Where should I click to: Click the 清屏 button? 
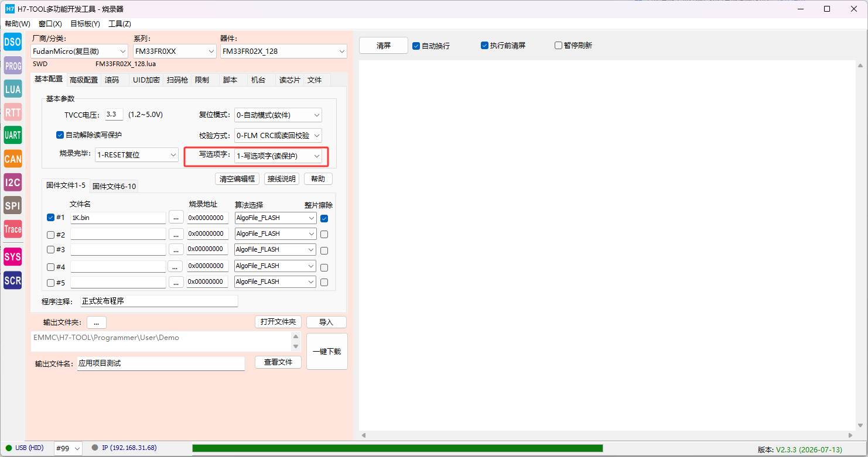[x=384, y=46]
